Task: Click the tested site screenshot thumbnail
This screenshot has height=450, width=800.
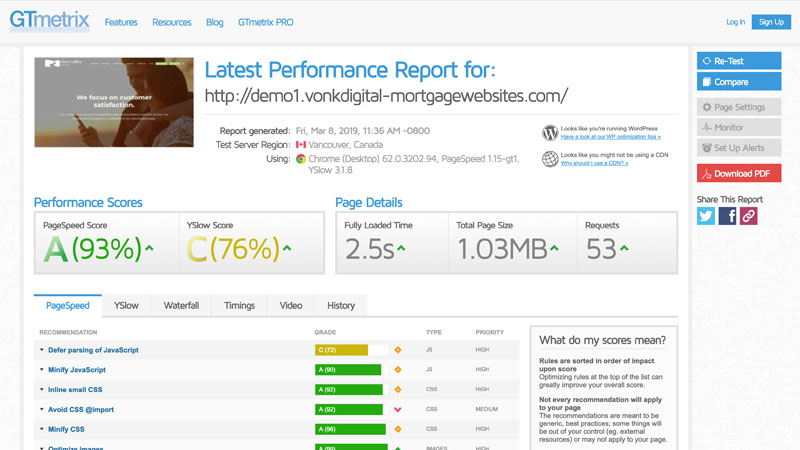Action: (x=114, y=102)
